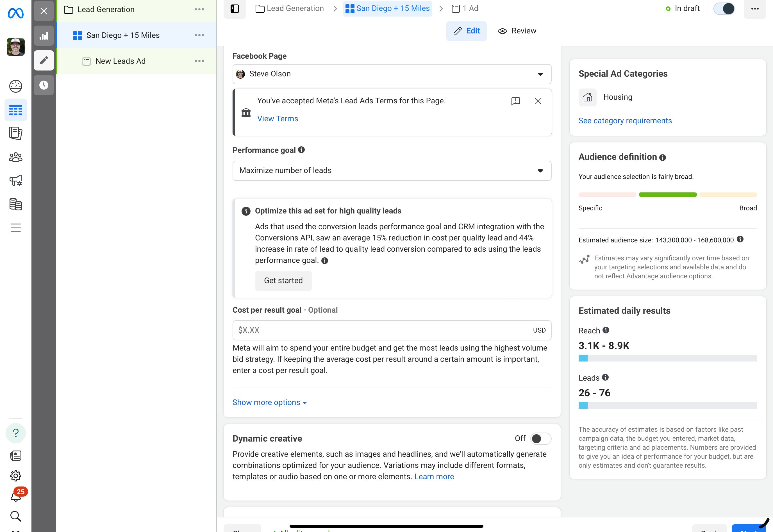
Task: Click the Get started button
Action: tap(283, 281)
